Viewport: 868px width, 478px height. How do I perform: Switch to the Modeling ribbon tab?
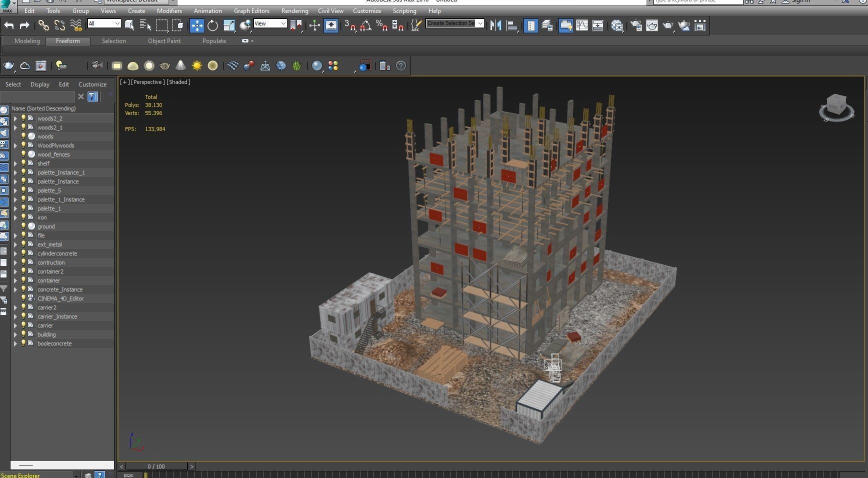point(27,41)
